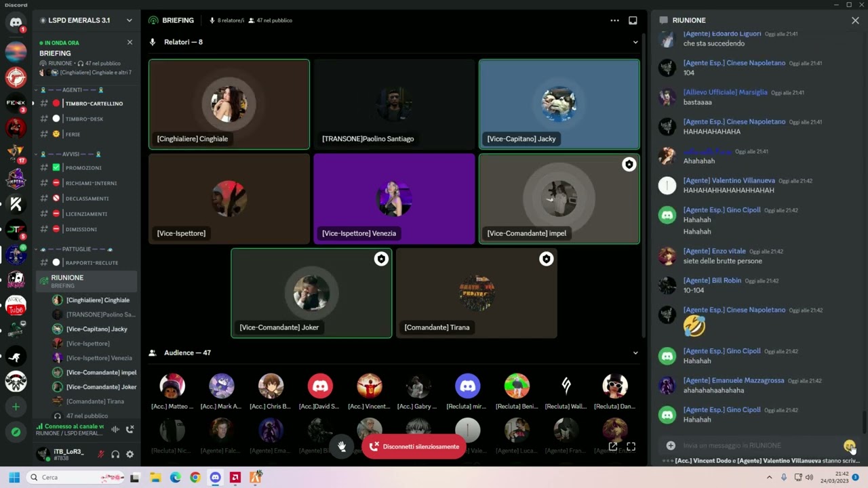
Task: Open emoji picker in chat input
Action: 849,445
